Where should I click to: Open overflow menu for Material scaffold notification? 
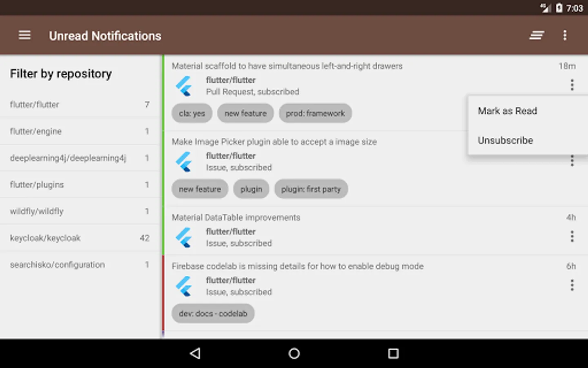572,85
